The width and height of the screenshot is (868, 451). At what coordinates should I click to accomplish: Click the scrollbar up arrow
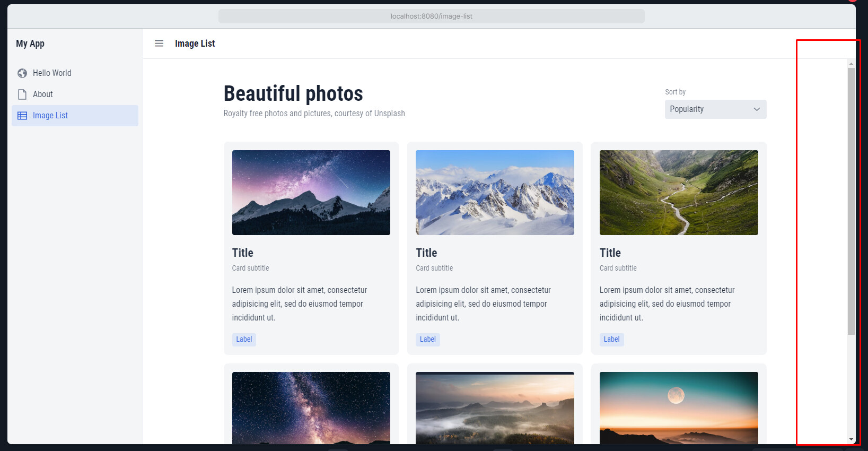[851, 64]
